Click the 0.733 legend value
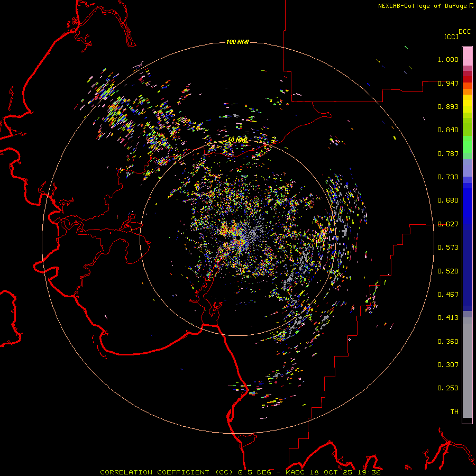The image size is (476, 476). (x=448, y=177)
